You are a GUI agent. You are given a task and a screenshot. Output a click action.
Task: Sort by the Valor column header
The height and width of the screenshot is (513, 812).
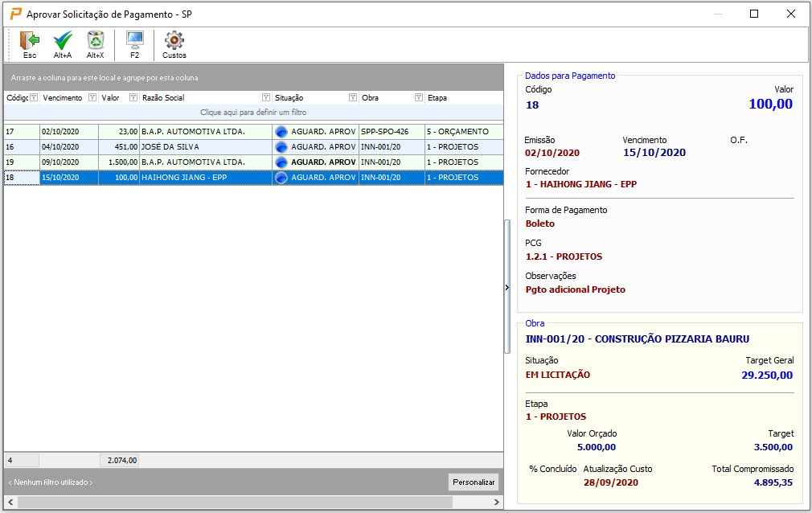110,97
